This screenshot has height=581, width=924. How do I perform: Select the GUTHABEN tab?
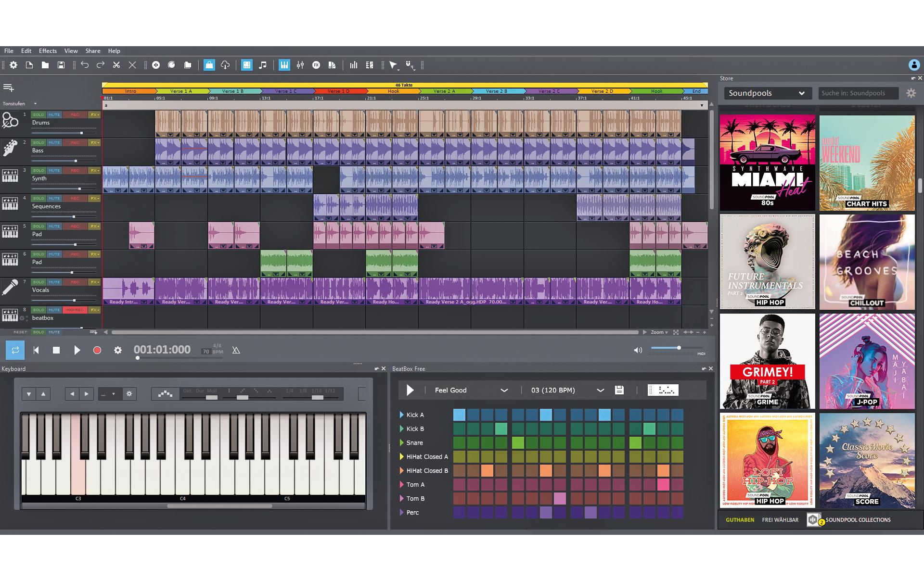click(x=740, y=520)
